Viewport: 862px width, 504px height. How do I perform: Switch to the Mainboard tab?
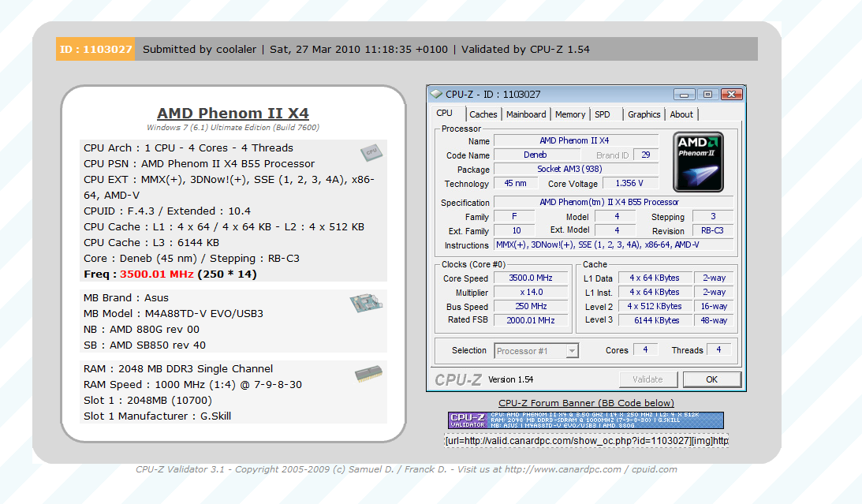click(x=526, y=114)
